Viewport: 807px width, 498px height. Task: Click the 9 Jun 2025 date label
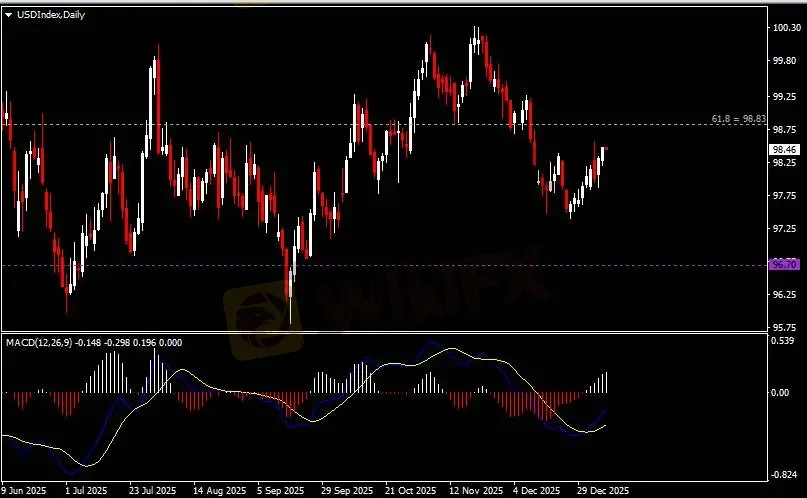pos(26,491)
